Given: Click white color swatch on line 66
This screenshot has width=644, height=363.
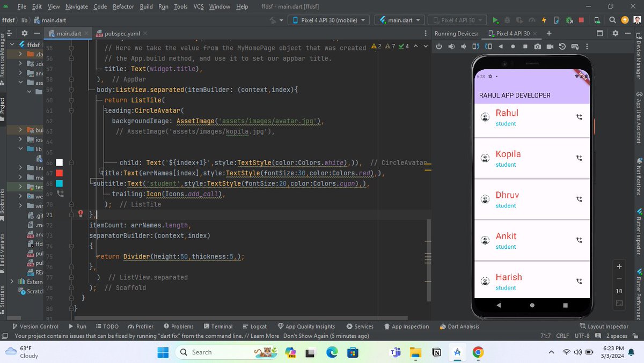Looking at the screenshot, I should [60, 162].
